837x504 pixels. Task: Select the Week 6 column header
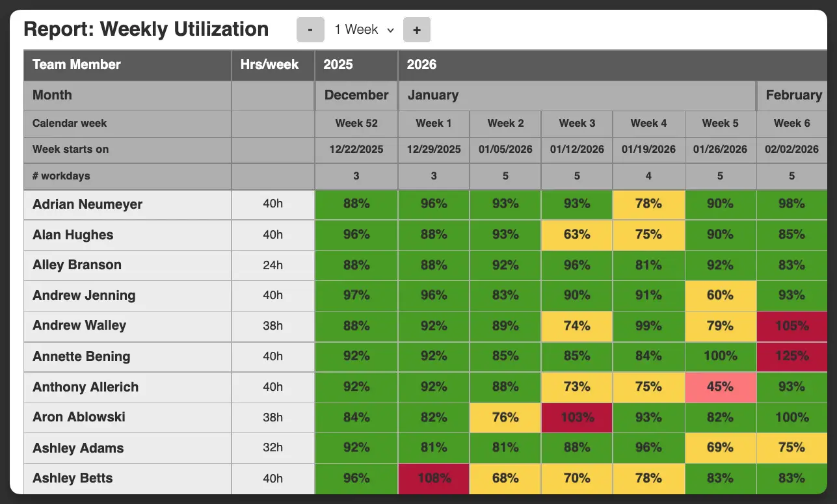click(791, 123)
